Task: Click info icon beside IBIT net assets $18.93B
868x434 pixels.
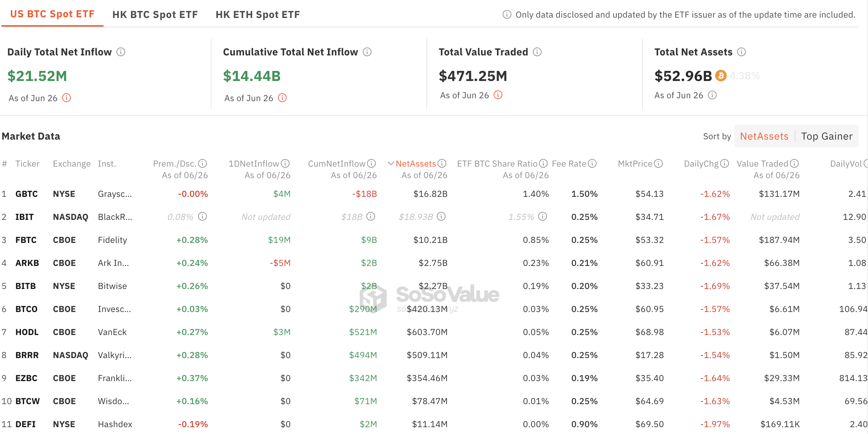Action: [x=441, y=217]
